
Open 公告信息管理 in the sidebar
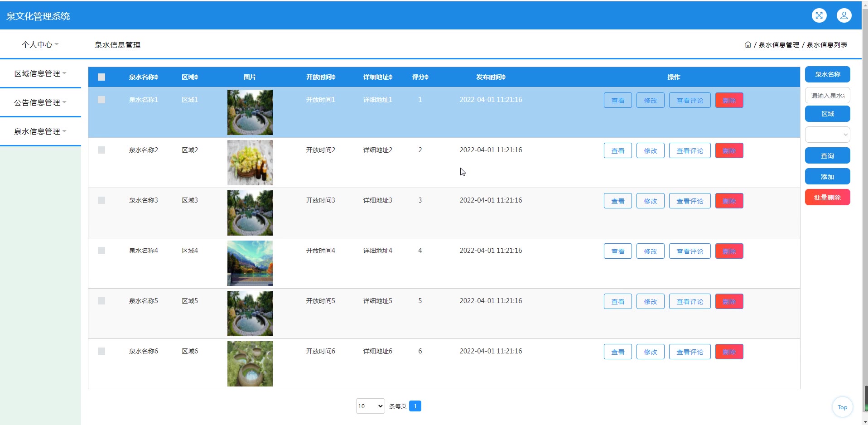pos(40,102)
